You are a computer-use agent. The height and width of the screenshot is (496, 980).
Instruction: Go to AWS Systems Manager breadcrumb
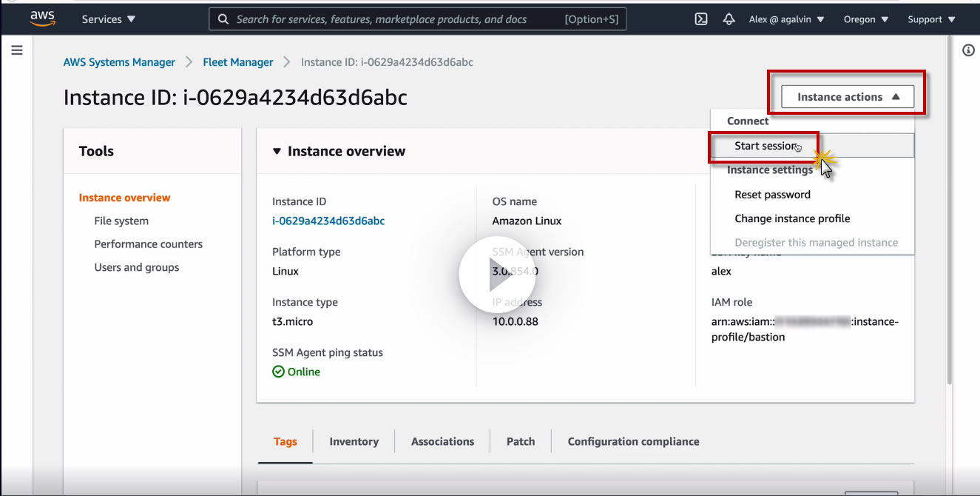119,62
